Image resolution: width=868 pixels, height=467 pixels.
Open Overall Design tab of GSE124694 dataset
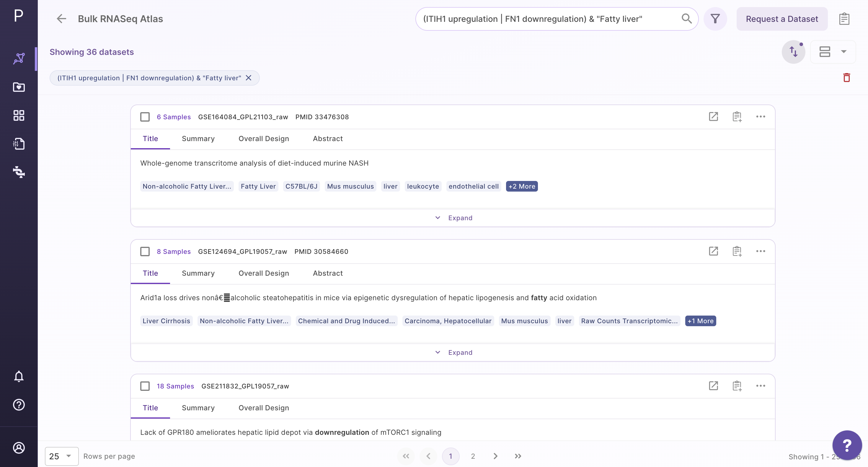point(263,273)
